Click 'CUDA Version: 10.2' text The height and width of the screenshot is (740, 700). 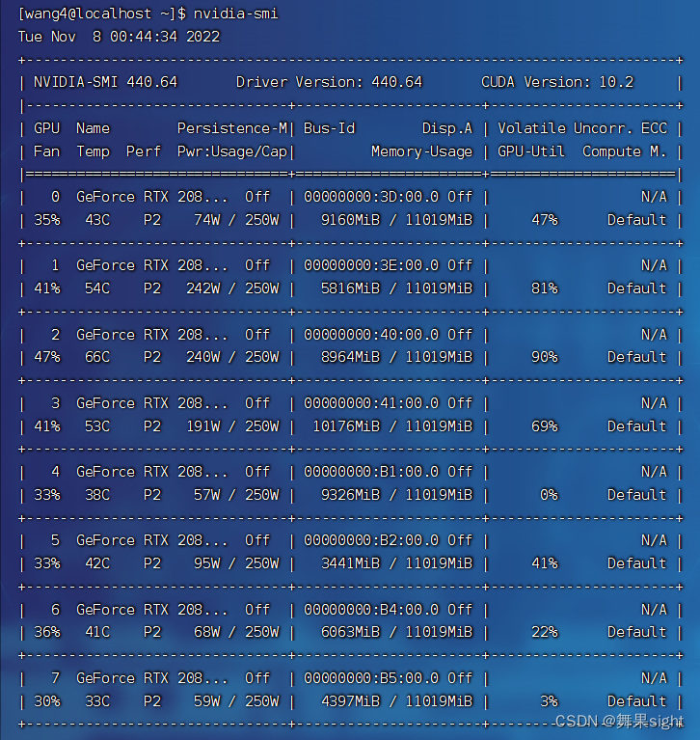pos(557,83)
